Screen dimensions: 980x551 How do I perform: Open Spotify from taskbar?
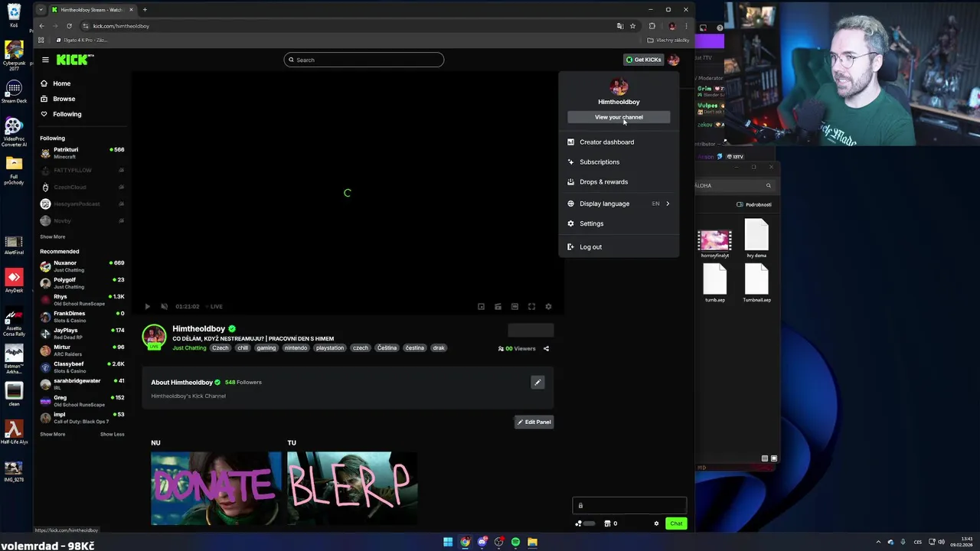pyautogui.click(x=515, y=542)
